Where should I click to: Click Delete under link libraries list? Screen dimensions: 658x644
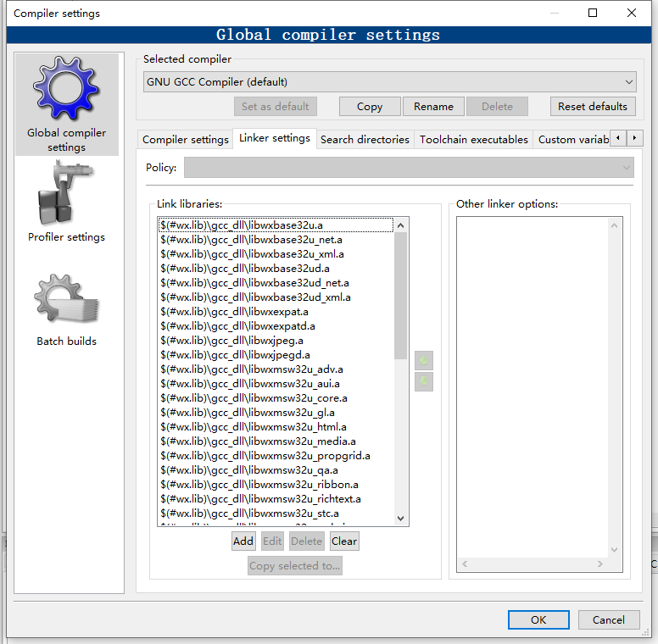(306, 541)
